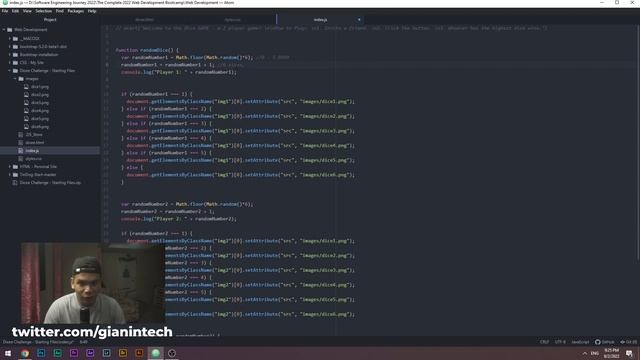This screenshot has width=640, height=360.
Task: Open dice2.png in the tree
Action: pyautogui.click(x=40, y=95)
